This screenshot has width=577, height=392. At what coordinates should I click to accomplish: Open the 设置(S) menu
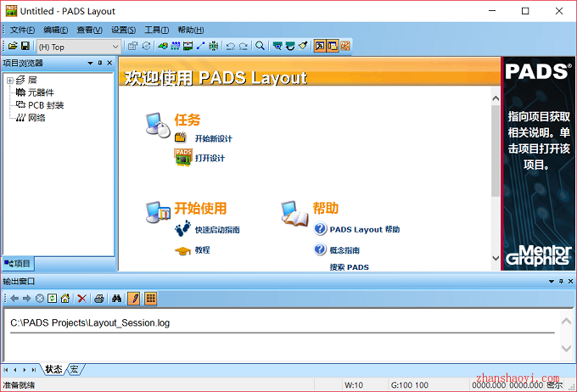123,30
